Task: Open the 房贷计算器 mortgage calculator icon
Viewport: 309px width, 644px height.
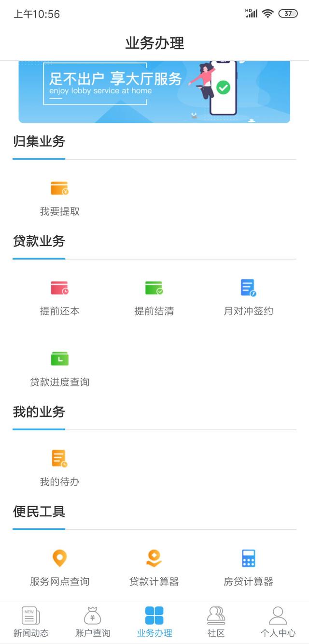Action: click(248, 558)
